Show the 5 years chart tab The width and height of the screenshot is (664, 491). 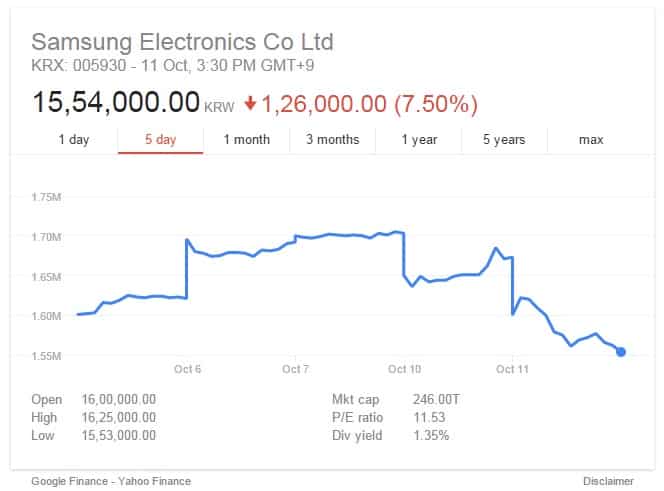[x=504, y=139]
